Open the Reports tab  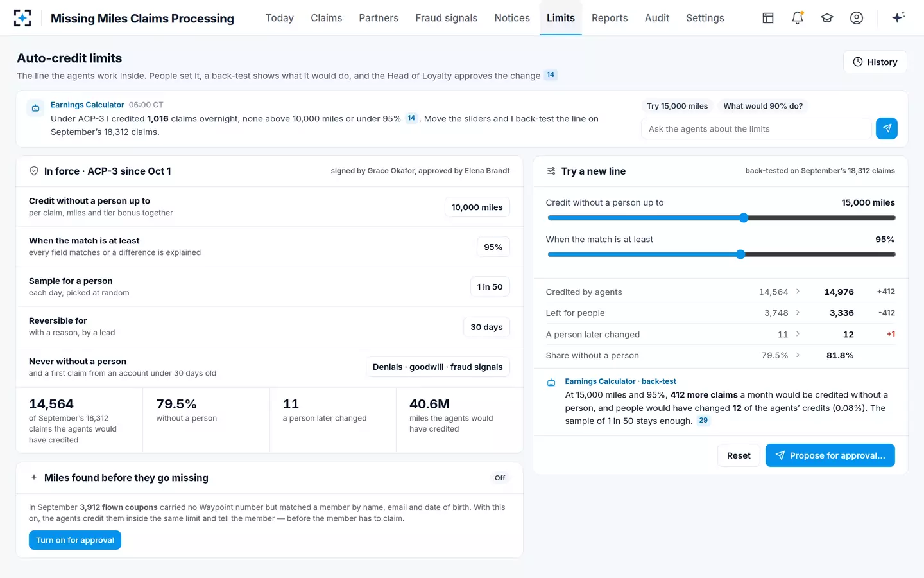click(x=610, y=18)
